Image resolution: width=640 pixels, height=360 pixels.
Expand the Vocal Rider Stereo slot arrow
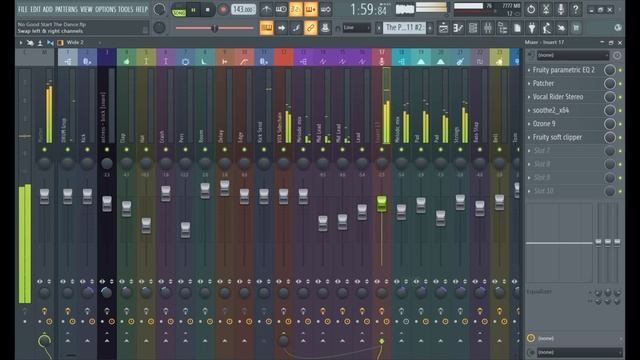(529, 97)
